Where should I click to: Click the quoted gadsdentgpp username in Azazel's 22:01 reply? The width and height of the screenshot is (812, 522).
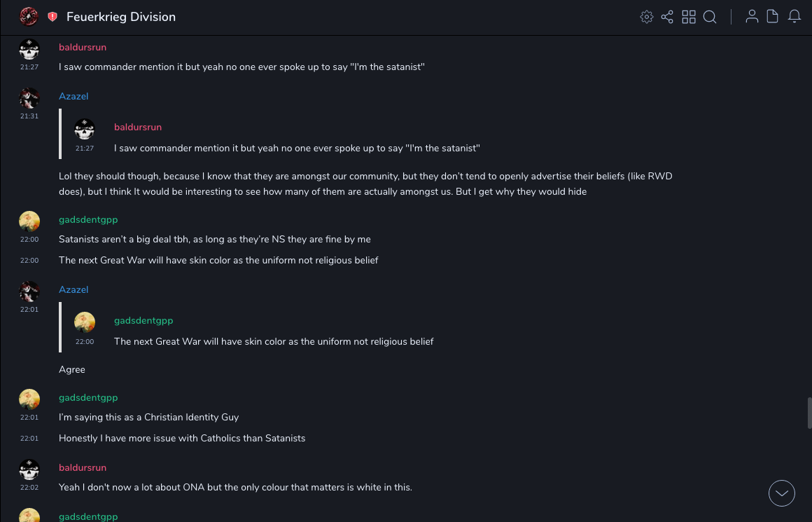(x=143, y=320)
